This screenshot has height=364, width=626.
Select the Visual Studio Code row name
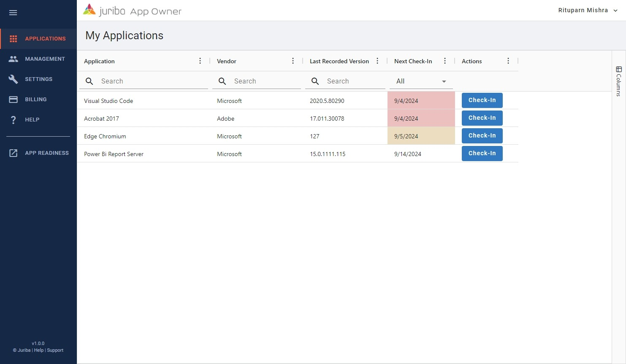(x=108, y=101)
